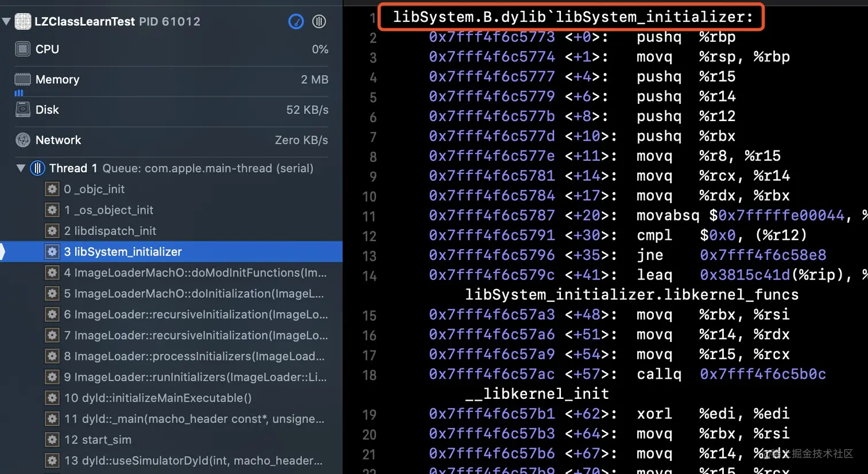The width and height of the screenshot is (868, 474).
Task: Click the 'movq %r15, %rcx' instruction at <+54>
Action: pos(714,355)
